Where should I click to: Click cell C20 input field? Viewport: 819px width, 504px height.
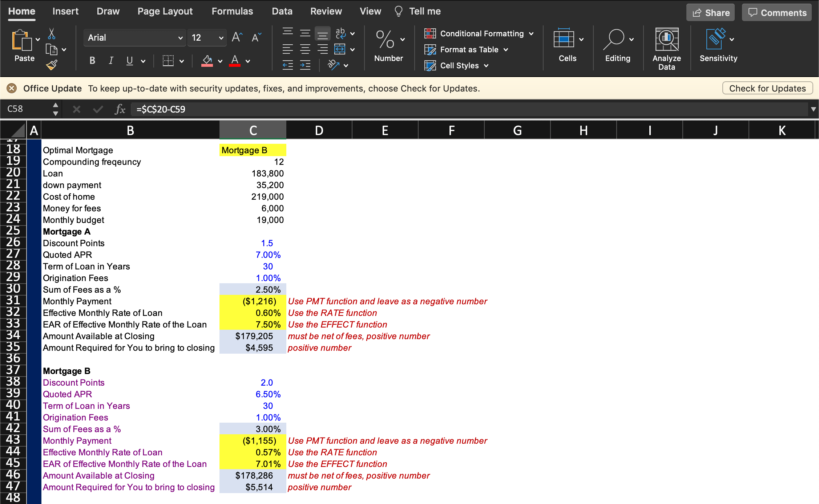coord(253,173)
